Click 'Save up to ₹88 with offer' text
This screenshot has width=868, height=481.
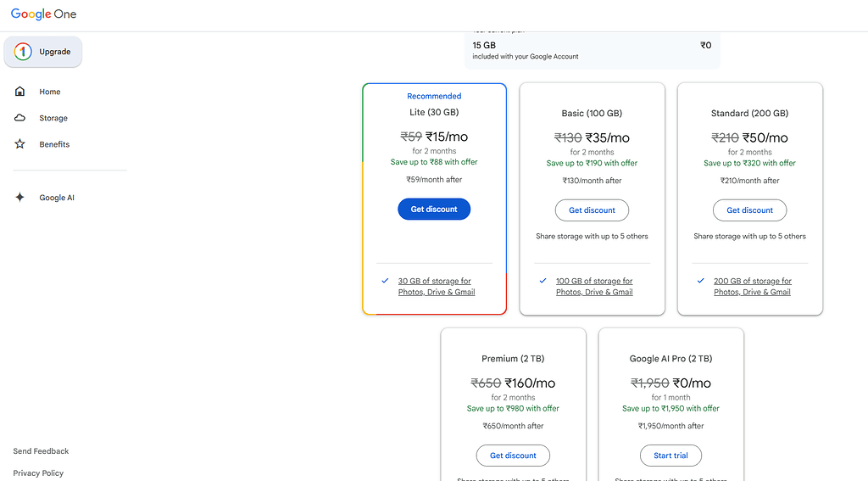434,162
